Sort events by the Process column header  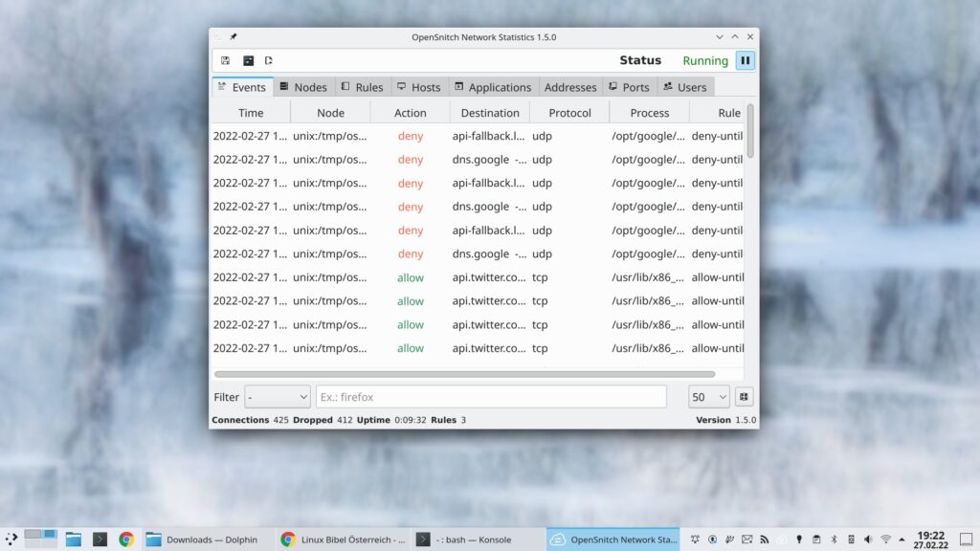(x=650, y=113)
